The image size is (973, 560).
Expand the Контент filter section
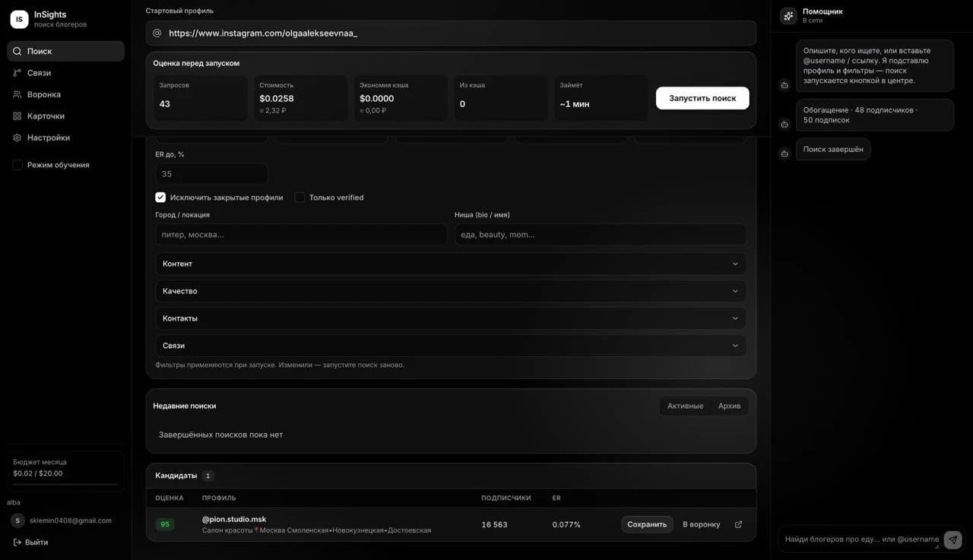point(451,264)
